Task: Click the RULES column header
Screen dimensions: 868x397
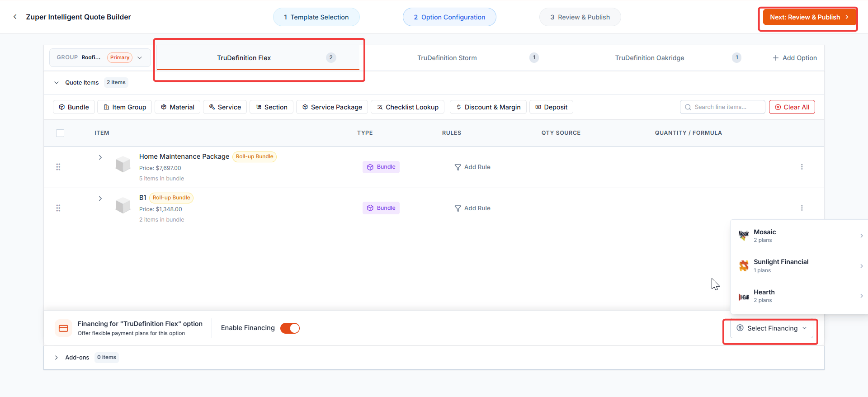Action: 452,133
